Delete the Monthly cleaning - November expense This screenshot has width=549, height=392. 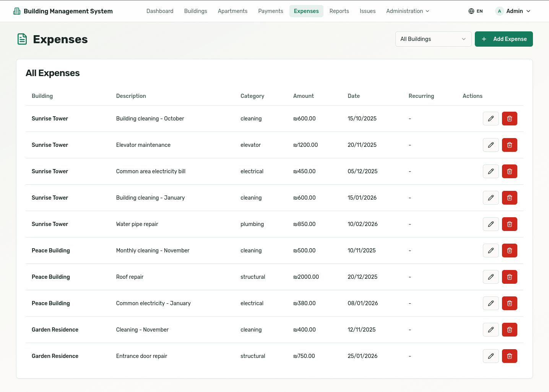tap(509, 250)
